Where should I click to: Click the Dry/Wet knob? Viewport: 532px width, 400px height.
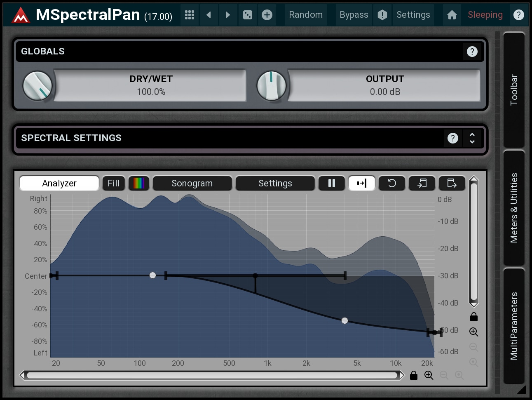[37, 86]
